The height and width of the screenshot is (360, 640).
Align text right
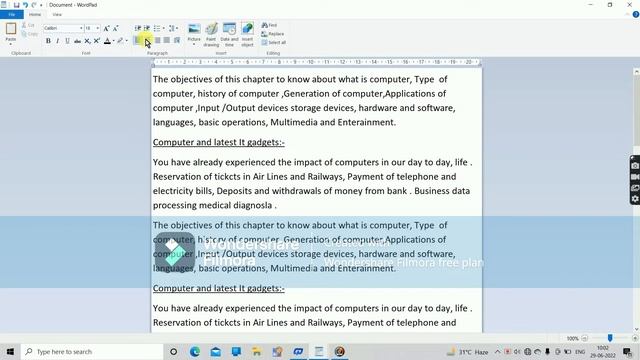click(x=158, y=40)
